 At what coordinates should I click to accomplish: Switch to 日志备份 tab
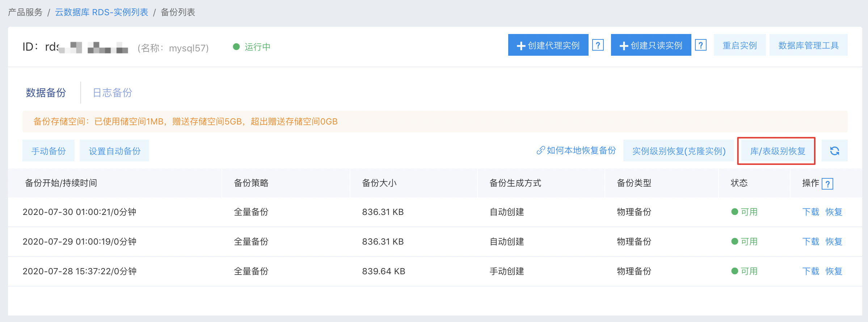pyautogui.click(x=113, y=93)
